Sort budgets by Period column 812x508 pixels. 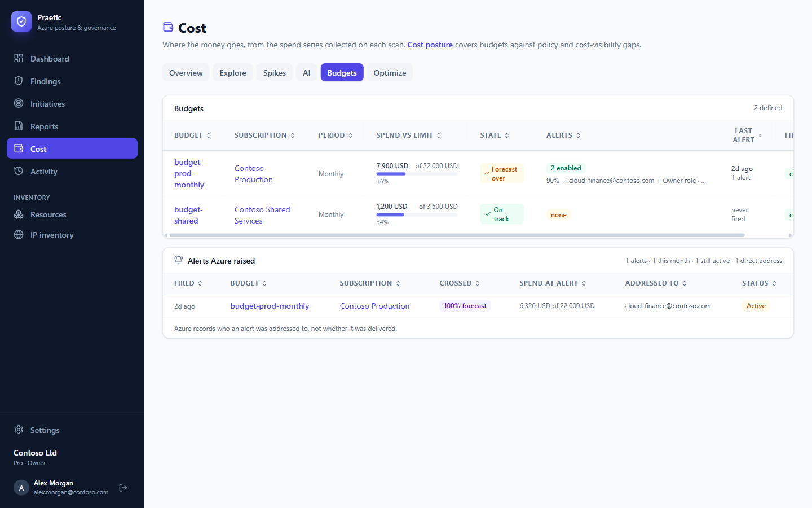(336, 135)
